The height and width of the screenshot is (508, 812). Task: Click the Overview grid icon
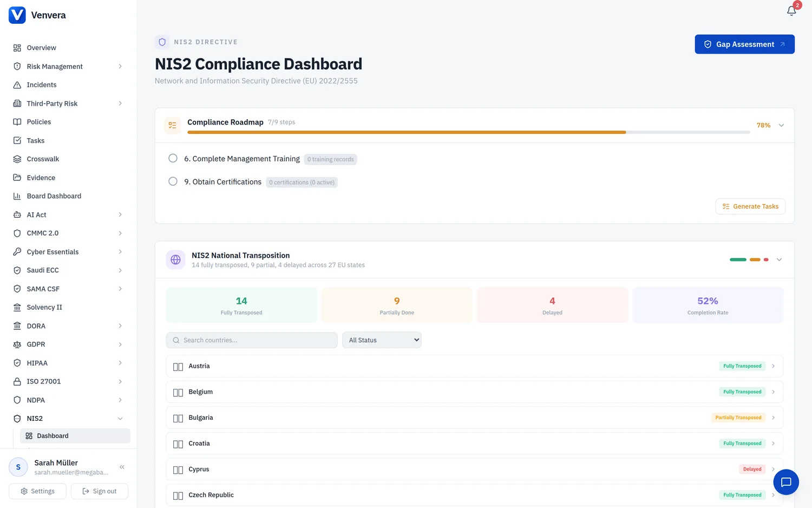tap(17, 48)
